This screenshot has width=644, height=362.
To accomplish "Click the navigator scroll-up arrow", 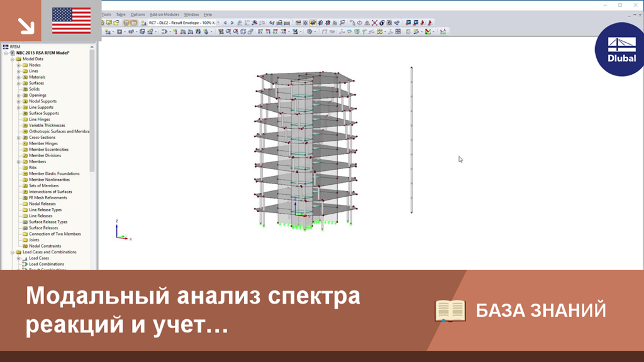I will (x=92, y=47).
